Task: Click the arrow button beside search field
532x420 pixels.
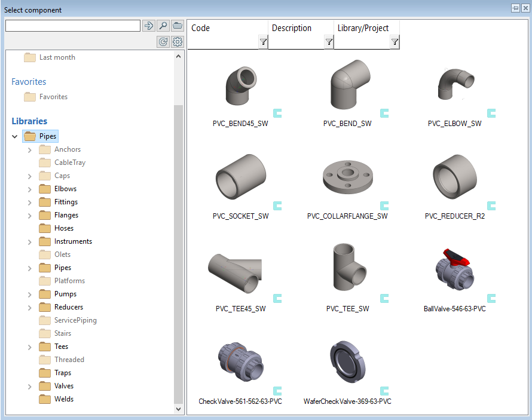Action: click(149, 26)
